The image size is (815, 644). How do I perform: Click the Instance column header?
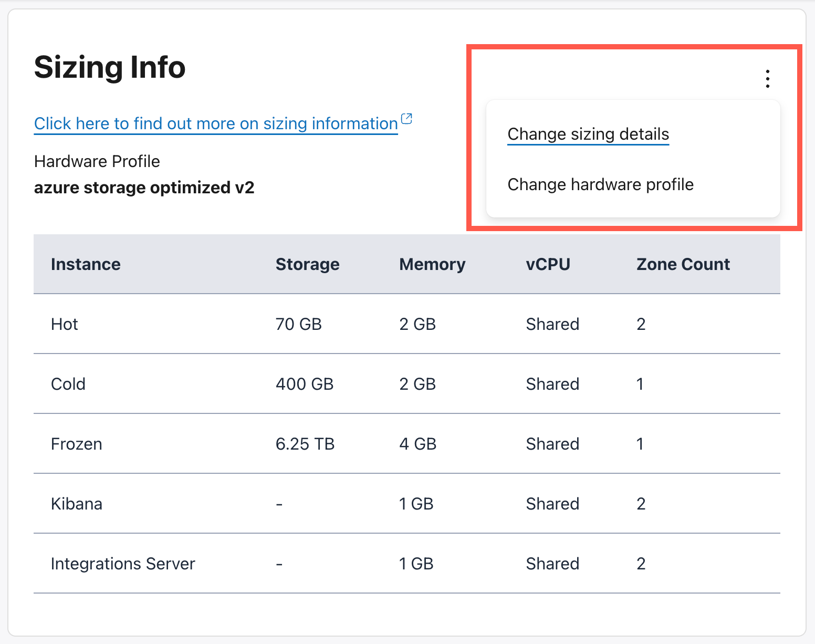[x=86, y=264]
